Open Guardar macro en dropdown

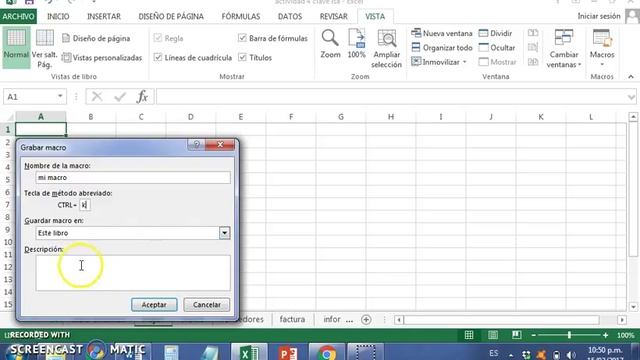tap(224, 233)
